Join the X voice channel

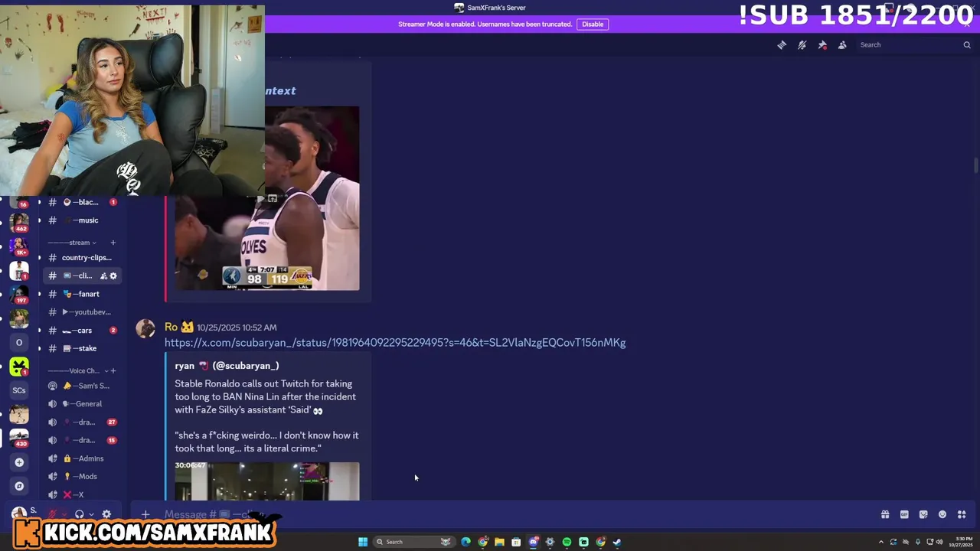(81, 494)
